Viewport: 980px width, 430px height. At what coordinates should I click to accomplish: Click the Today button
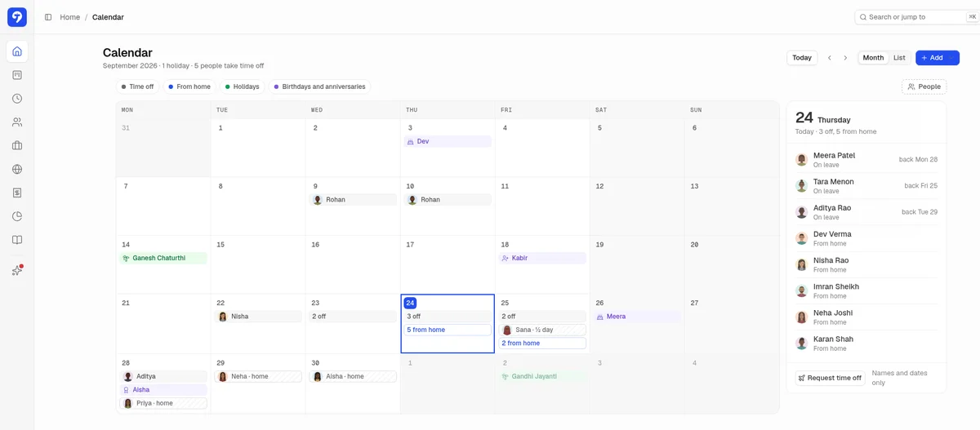coord(802,58)
